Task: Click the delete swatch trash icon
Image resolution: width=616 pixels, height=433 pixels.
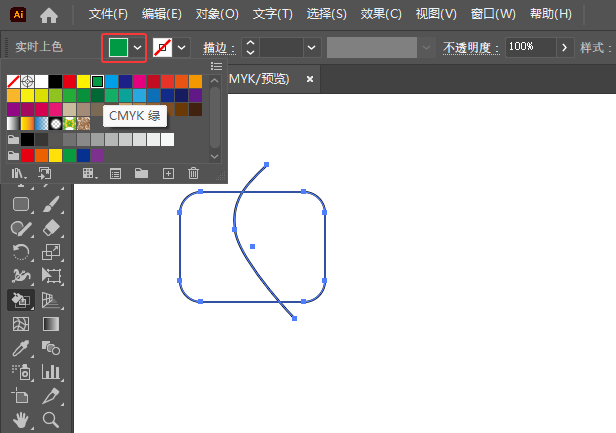Action: click(x=193, y=173)
